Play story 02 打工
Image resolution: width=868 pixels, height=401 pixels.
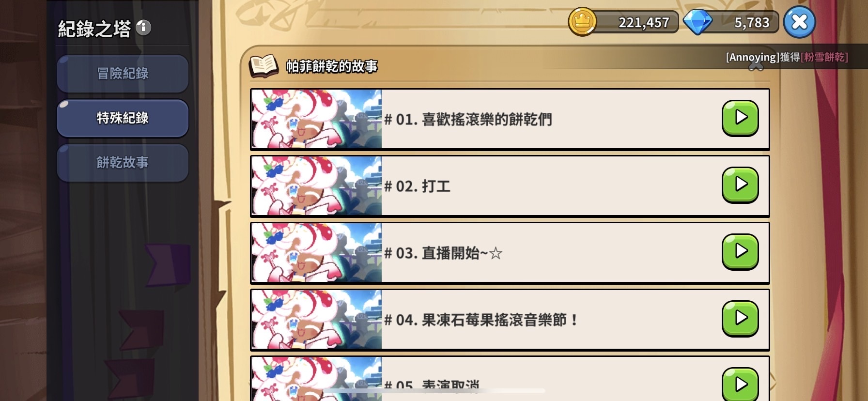click(x=740, y=185)
